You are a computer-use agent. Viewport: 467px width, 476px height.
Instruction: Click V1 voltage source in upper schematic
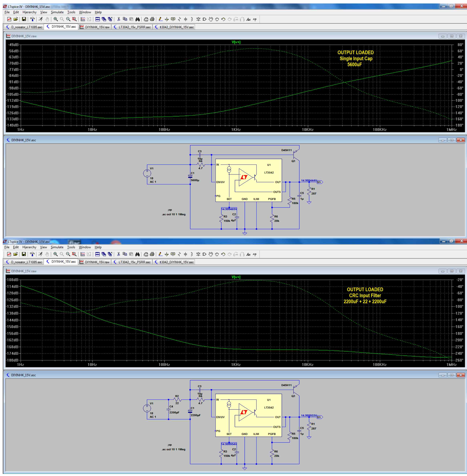(147, 173)
